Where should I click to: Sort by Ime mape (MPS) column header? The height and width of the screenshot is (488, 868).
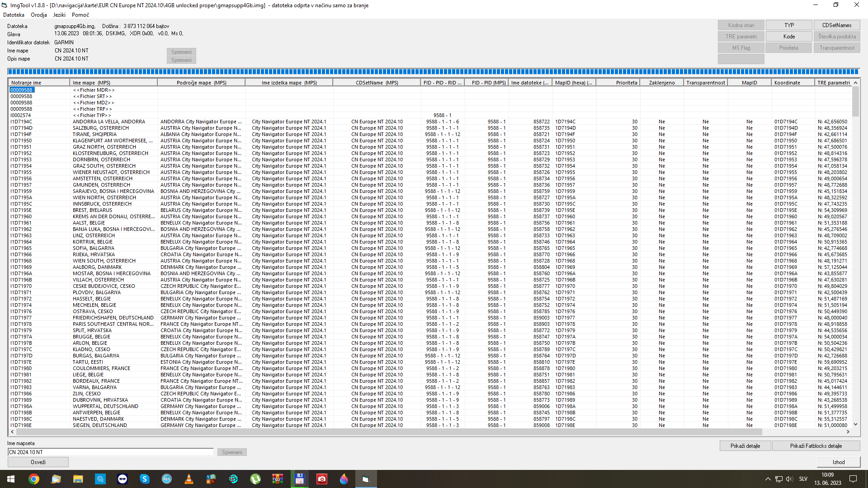point(113,83)
